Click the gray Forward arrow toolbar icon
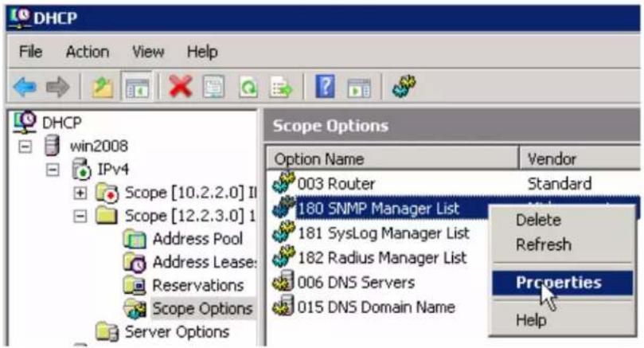This screenshot has width=644, height=348. coord(57,87)
